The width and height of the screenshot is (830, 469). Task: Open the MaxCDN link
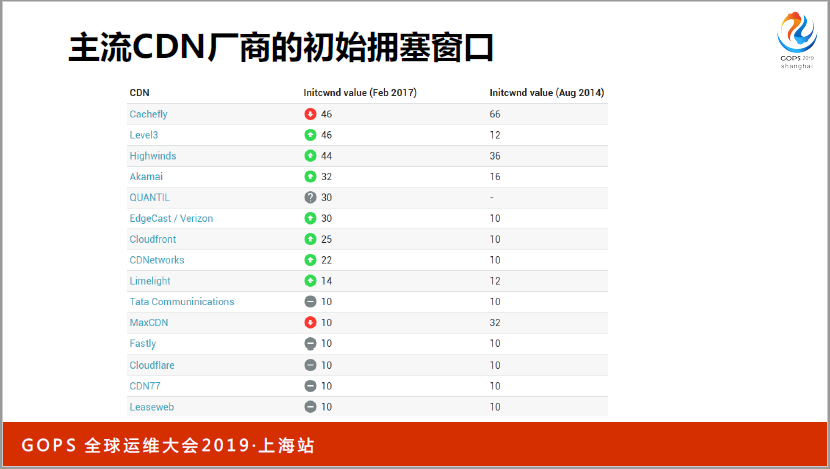click(149, 322)
